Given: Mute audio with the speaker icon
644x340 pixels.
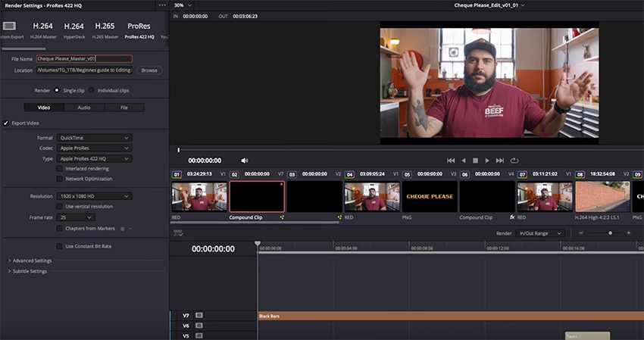Looking at the screenshot, I should (245, 161).
